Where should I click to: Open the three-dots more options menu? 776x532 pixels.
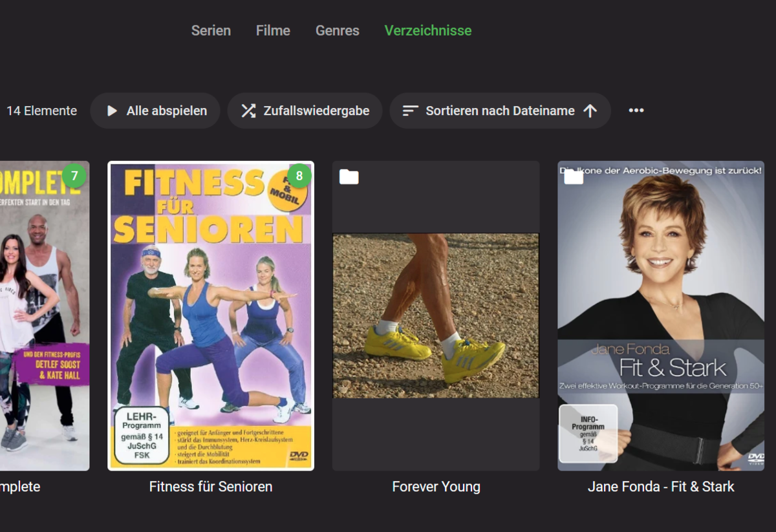tap(636, 111)
